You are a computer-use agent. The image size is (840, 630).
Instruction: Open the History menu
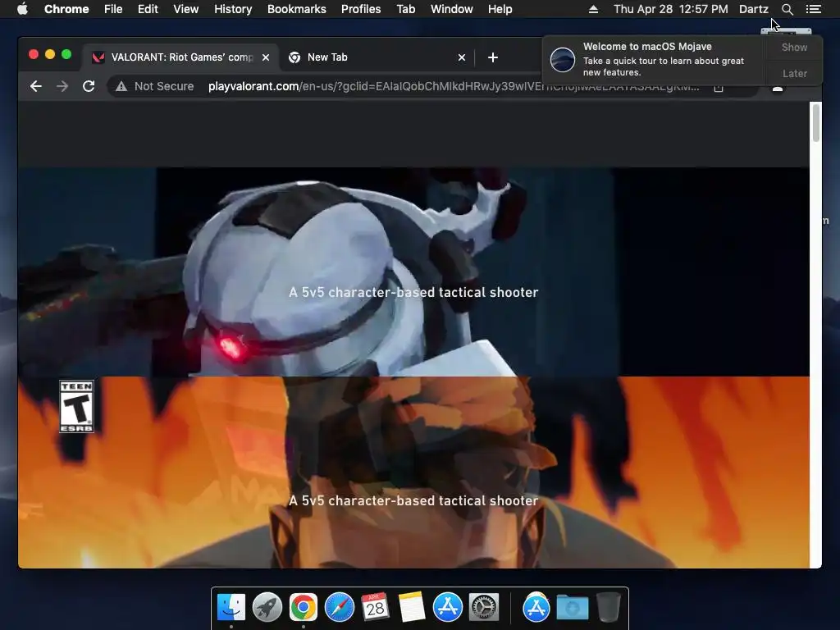[x=233, y=9]
